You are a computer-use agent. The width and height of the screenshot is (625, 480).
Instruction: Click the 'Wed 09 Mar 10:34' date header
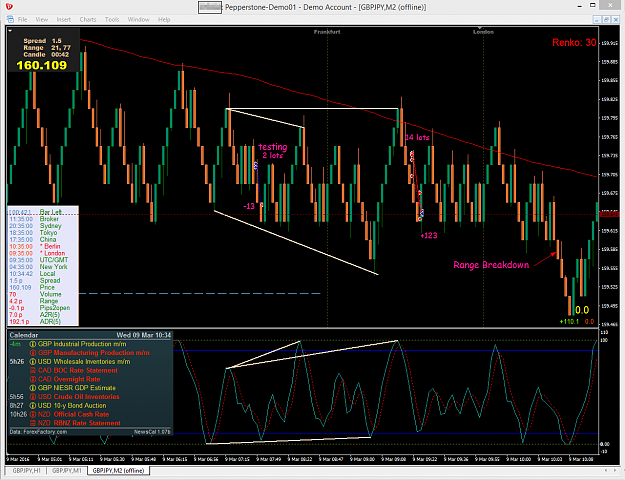[143, 335]
